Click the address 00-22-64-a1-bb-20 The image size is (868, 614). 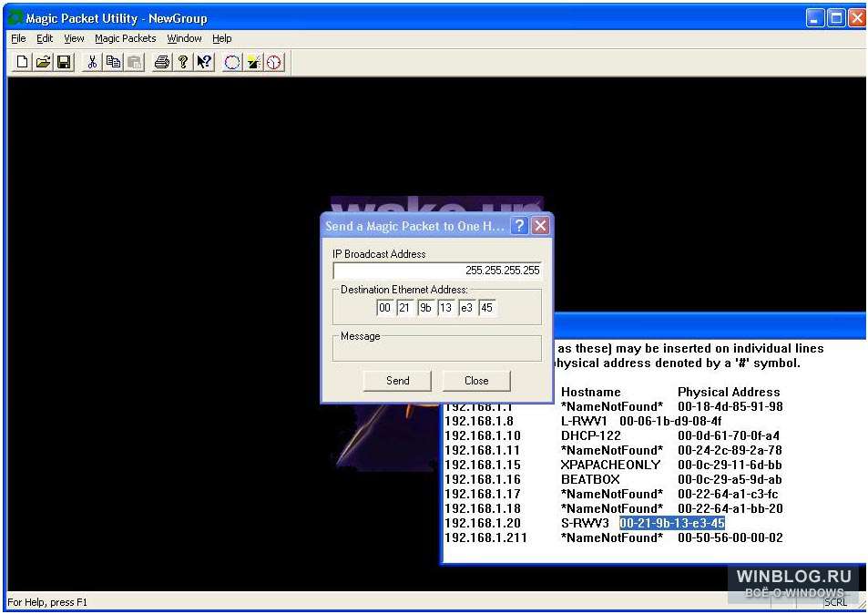(730, 508)
